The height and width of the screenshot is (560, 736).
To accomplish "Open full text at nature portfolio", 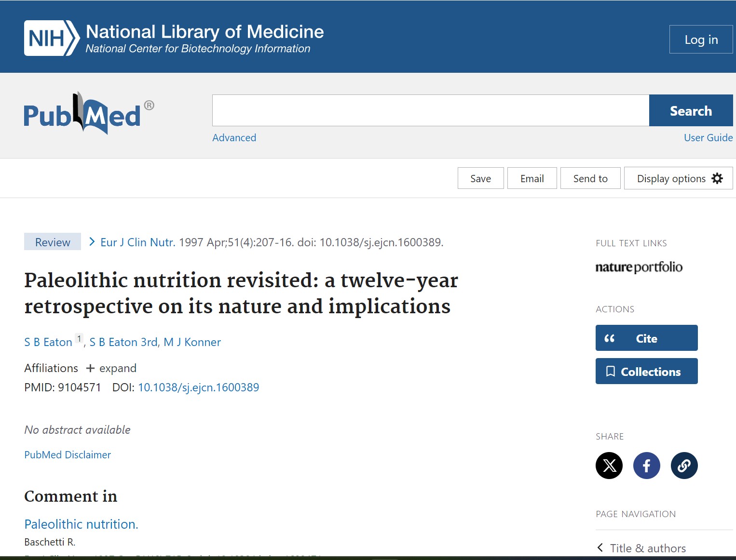I will click(639, 267).
